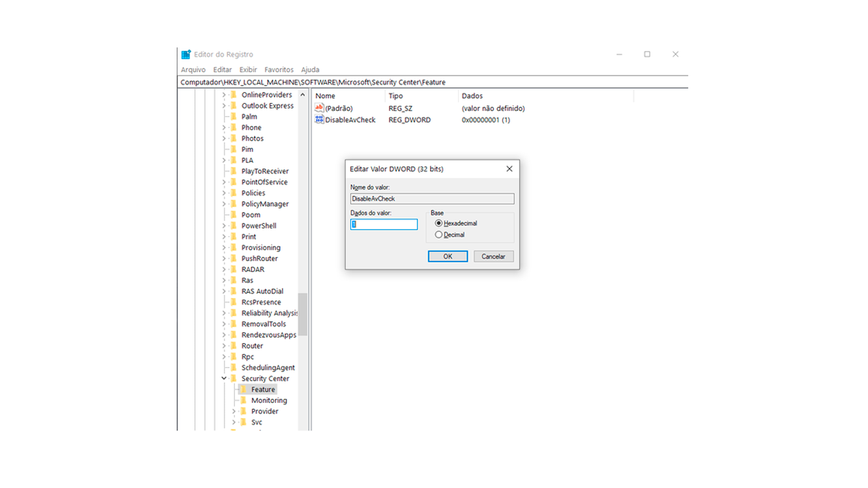The image size is (868, 488).
Task: Click the registry path address bar
Action: click(433, 82)
